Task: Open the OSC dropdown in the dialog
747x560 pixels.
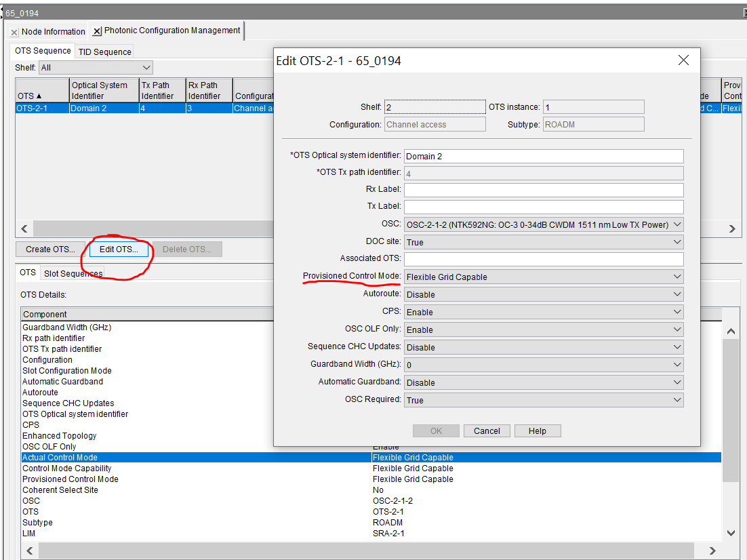Action: tap(544, 224)
